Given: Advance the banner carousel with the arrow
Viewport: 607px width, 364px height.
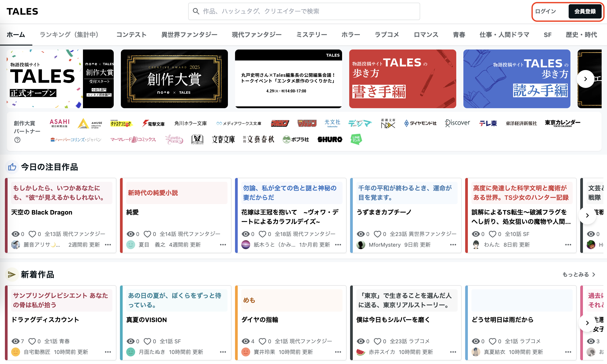Looking at the screenshot, I should click(x=585, y=79).
